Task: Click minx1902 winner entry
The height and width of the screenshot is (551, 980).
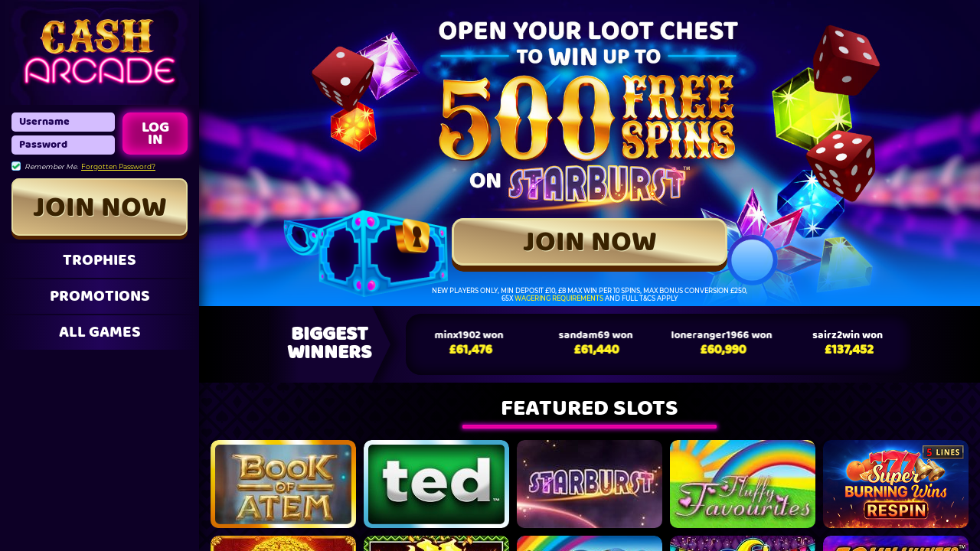Action: [469, 342]
